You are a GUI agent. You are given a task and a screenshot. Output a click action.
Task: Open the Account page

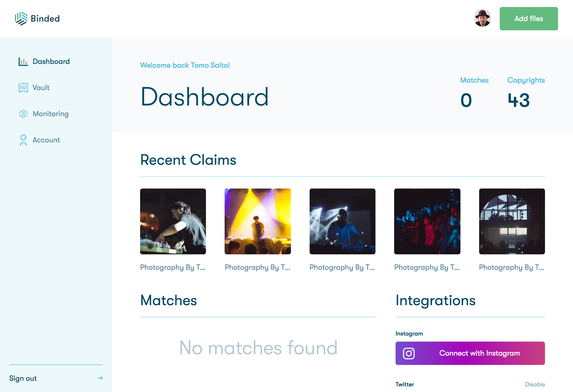click(x=46, y=140)
